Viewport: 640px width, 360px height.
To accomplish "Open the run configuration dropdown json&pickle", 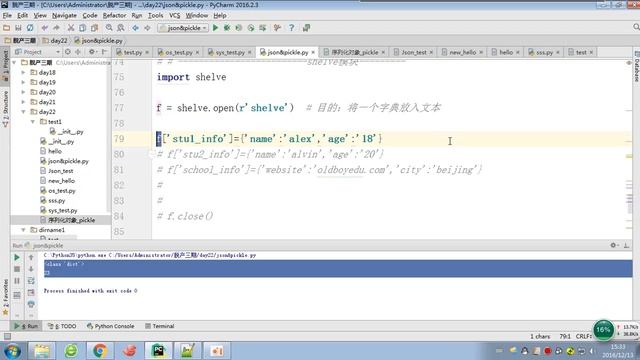I will coord(183,28).
